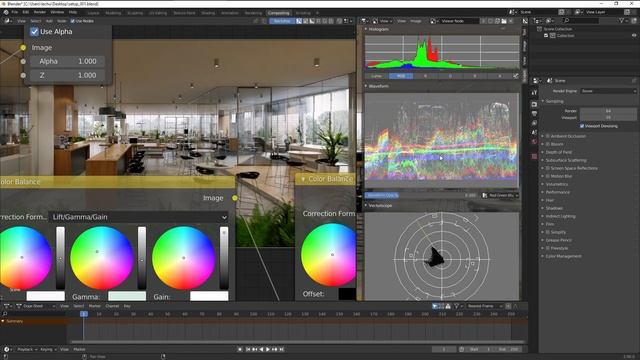Switch to the Shading workspace tab

click(208, 13)
